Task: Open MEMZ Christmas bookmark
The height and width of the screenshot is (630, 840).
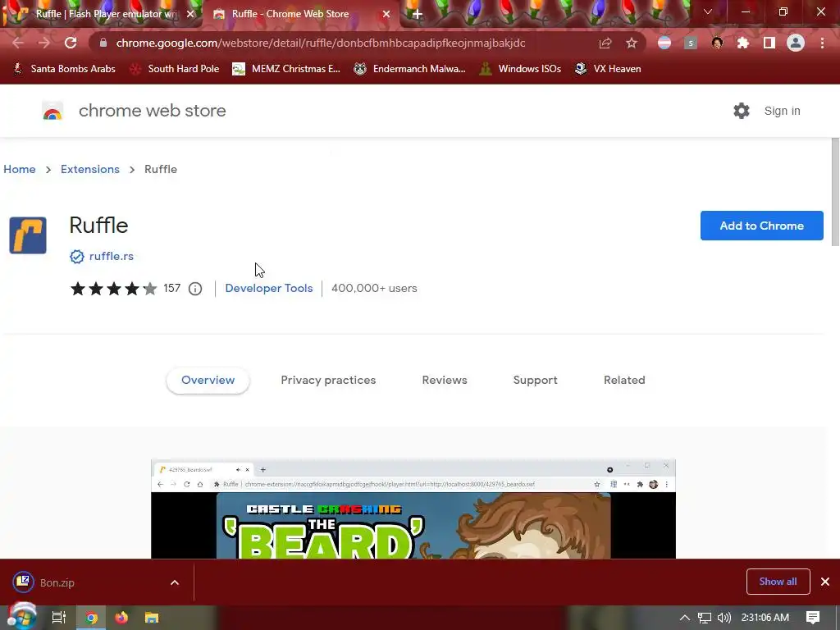Action: pyautogui.click(x=286, y=69)
